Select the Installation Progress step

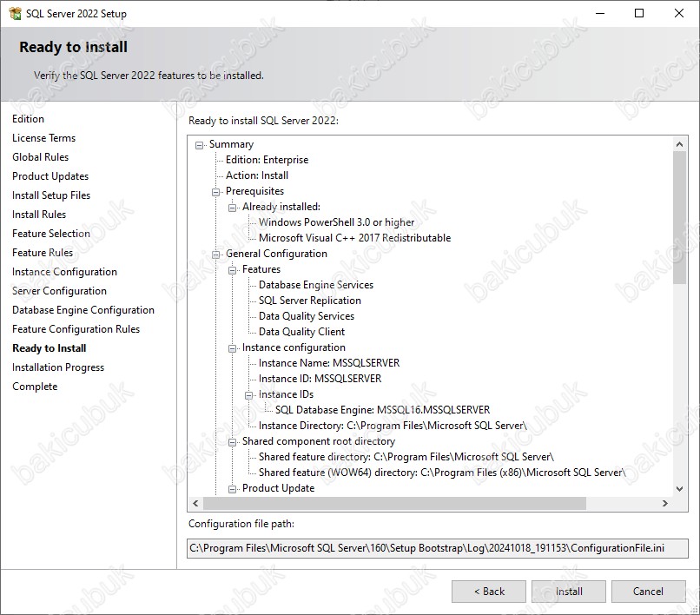pyautogui.click(x=58, y=367)
